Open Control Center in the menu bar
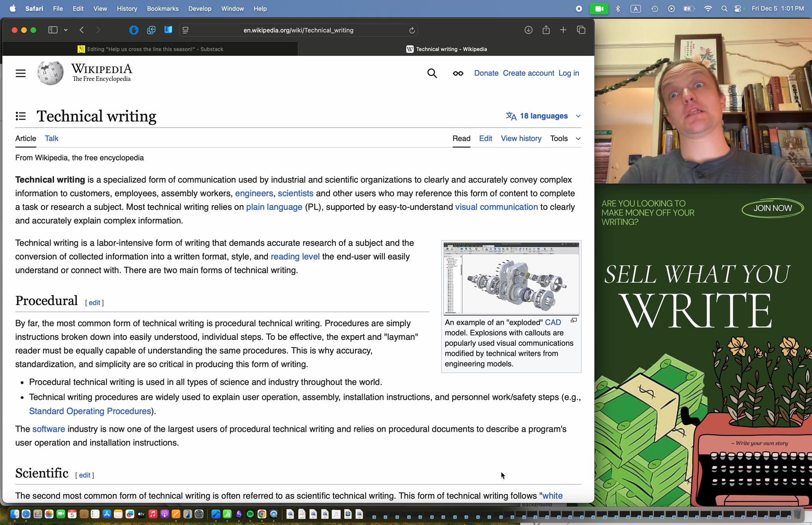Viewport: 812px width, 525px height. (738, 9)
